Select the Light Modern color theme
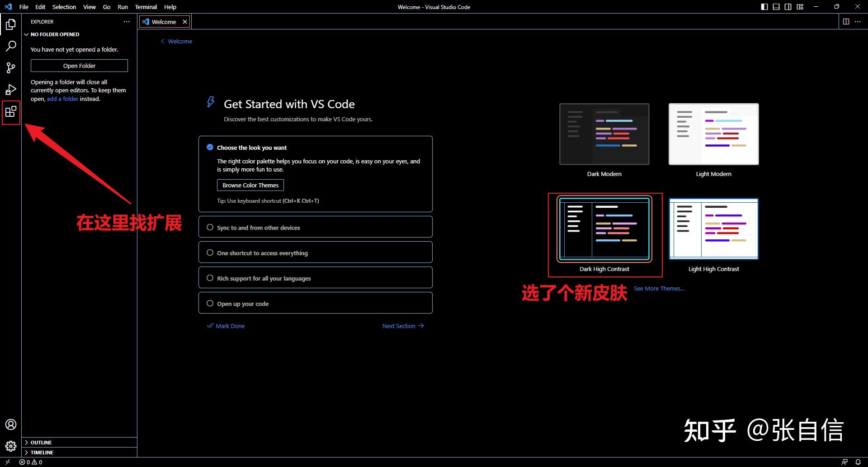 713,134
